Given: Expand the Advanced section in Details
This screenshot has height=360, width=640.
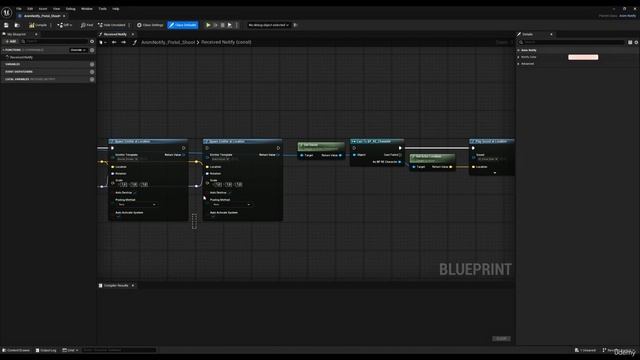Looking at the screenshot, I should (x=518, y=64).
